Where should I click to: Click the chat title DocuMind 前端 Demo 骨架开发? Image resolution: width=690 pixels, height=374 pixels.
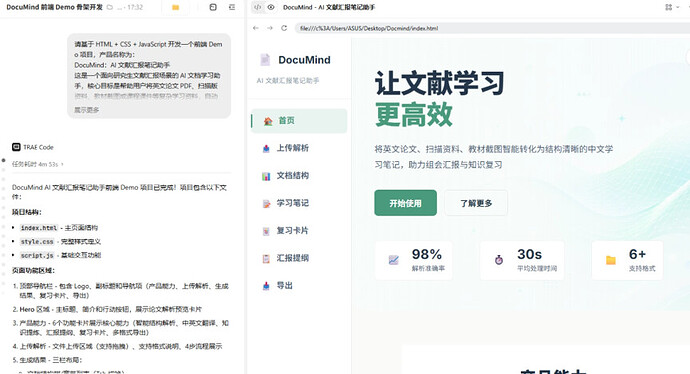(x=55, y=7)
